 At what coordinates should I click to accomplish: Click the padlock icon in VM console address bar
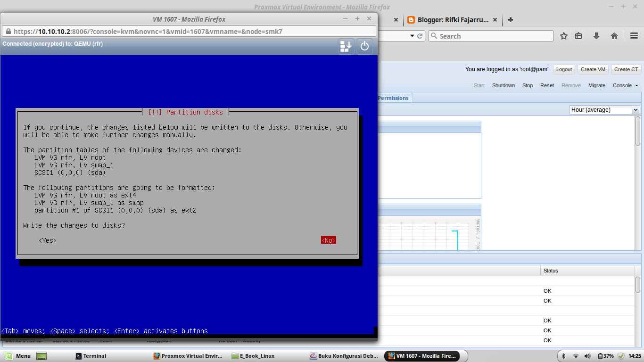(8, 32)
